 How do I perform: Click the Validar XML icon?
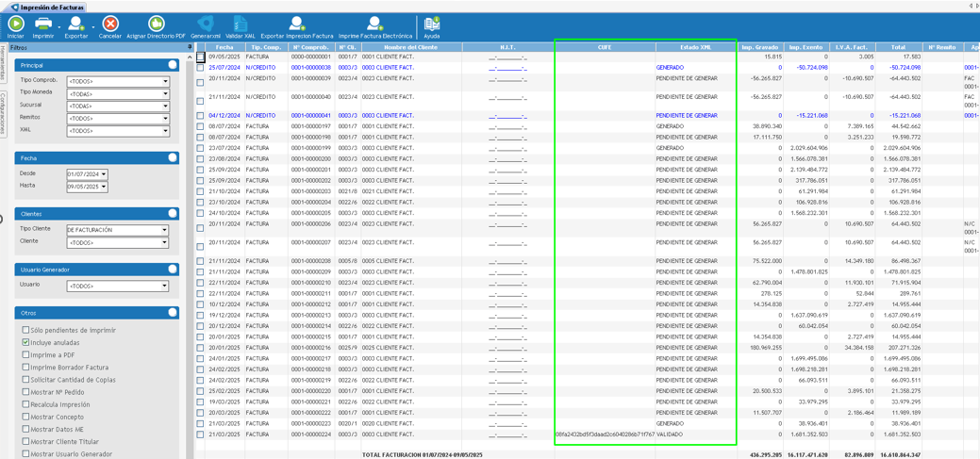tap(241, 24)
